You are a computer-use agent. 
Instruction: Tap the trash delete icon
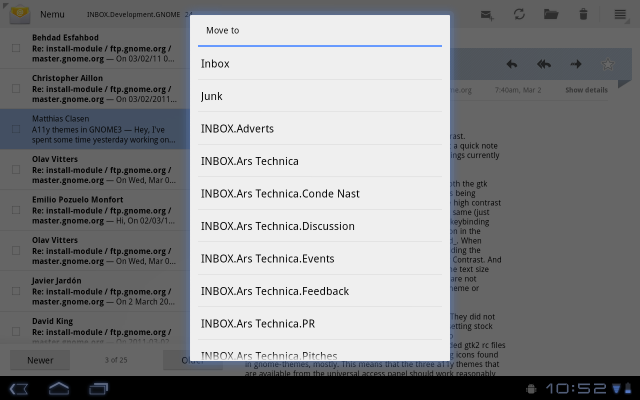[583, 14]
